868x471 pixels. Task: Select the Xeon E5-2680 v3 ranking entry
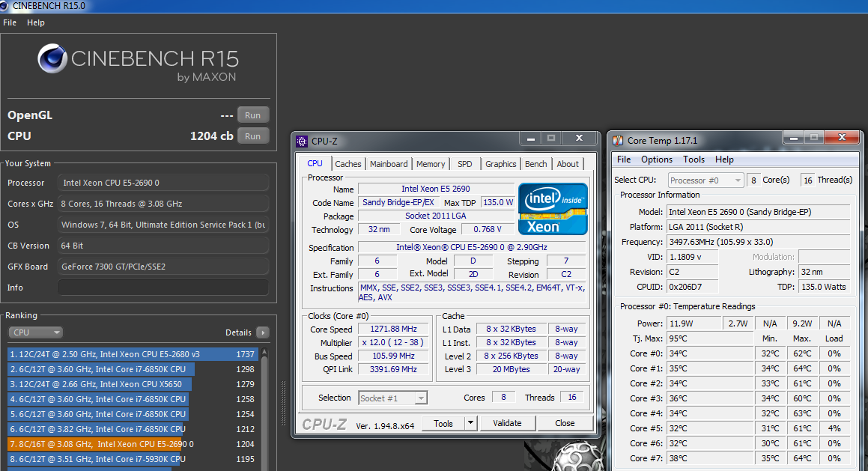132,354
